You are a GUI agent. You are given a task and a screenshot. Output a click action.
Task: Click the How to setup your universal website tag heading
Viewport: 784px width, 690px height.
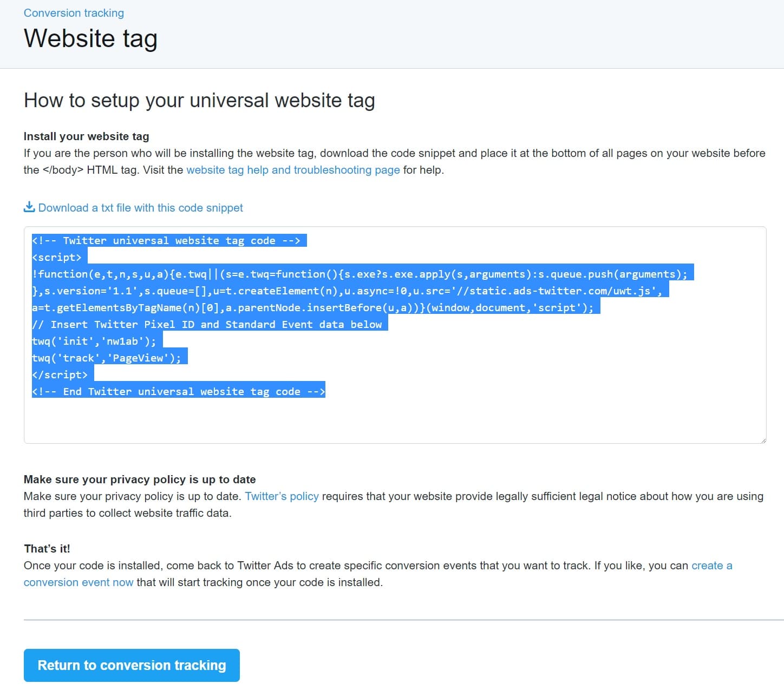[x=199, y=100]
